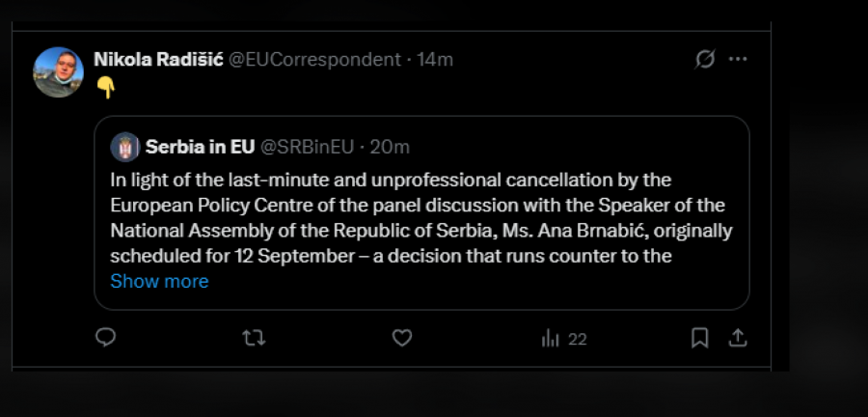Click the Serbia in EU account name
This screenshot has height=417, width=868.
pos(201,147)
